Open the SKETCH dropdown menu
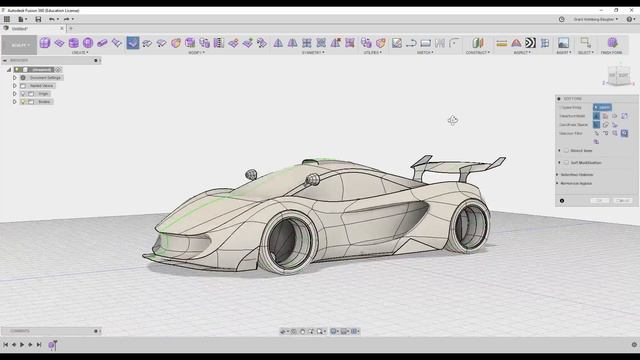This screenshot has height=360, width=640. coord(424,52)
